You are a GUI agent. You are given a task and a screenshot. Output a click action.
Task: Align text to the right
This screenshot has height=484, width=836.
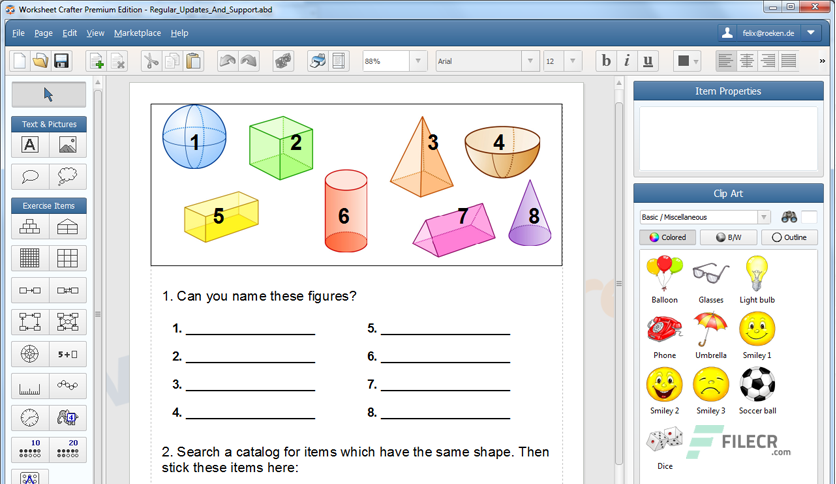(768, 61)
